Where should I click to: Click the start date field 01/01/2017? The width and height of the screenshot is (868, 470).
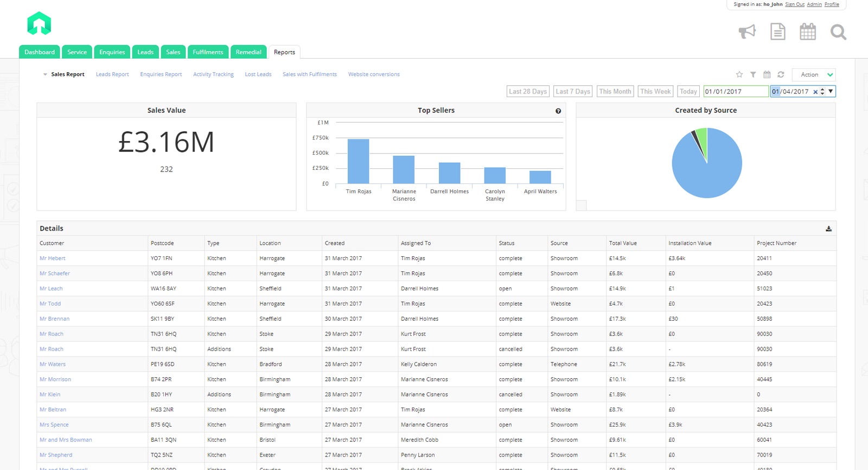[736, 91]
